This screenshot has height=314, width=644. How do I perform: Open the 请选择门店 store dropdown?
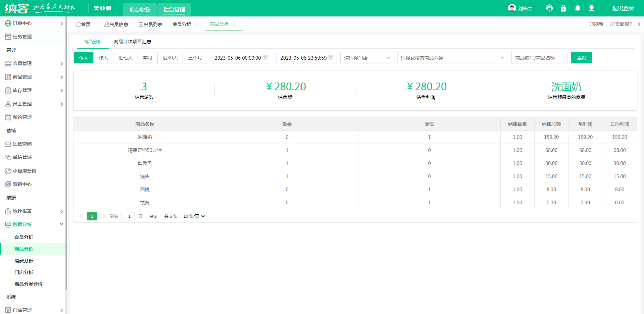click(x=367, y=58)
